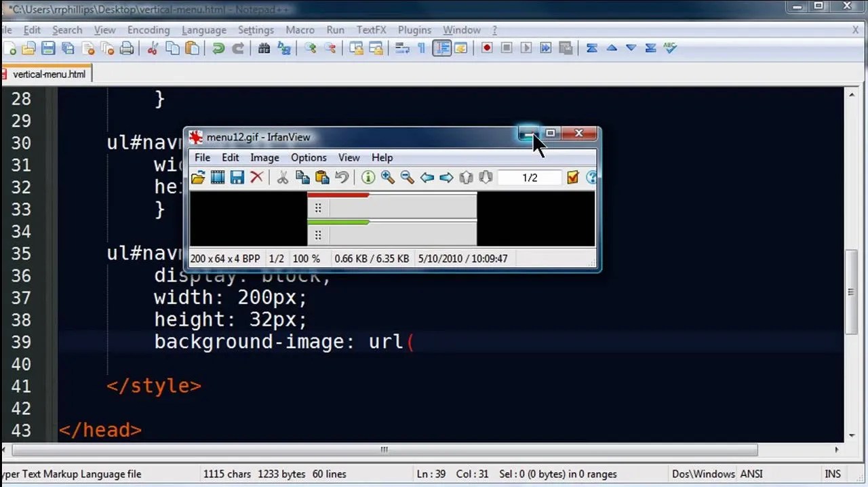Zoom in with IrfanView magnifier plus
The height and width of the screenshot is (487, 868).
coord(388,178)
